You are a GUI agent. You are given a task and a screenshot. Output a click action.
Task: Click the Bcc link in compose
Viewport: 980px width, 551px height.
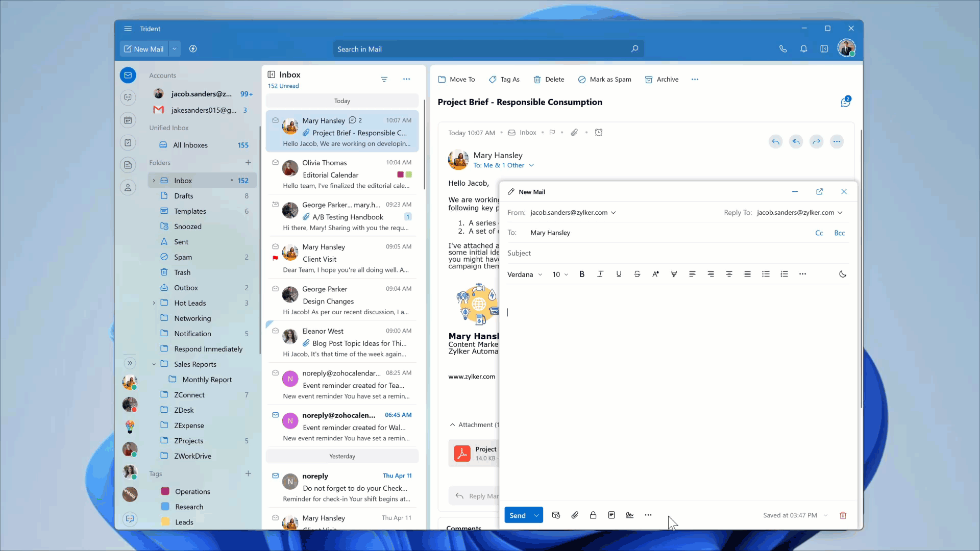839,233
